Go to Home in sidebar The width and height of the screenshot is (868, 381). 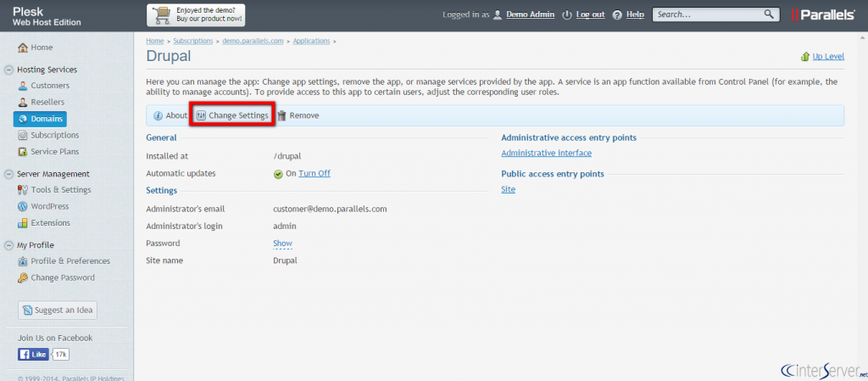pos(42,48)
